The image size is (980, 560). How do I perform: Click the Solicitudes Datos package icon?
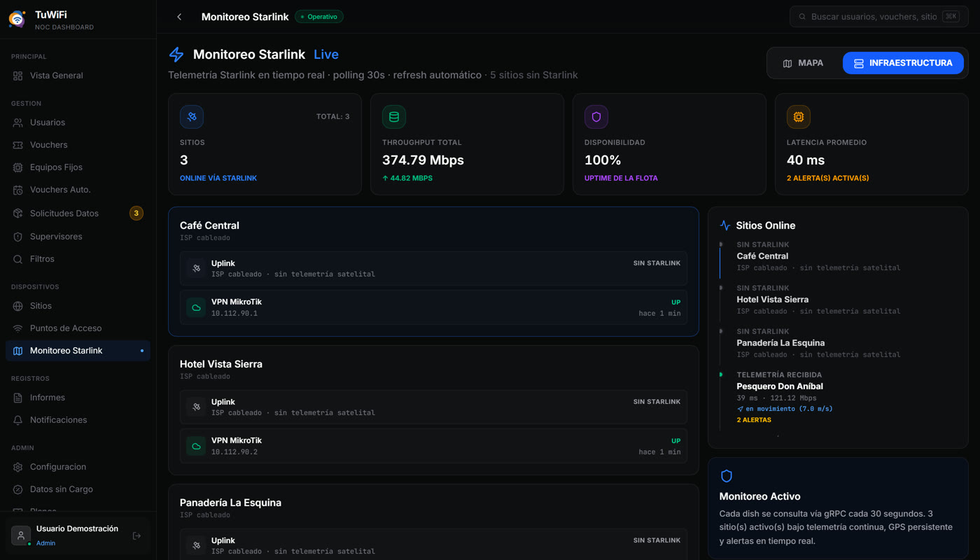click(x=18, y=213)
